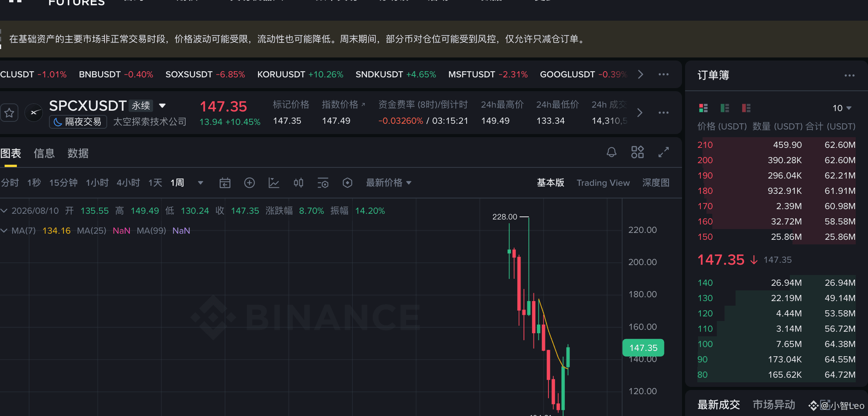This screenshot has height=416, width=868.
Task: Select the 1周 interval
Action: (x=177, y=183)
